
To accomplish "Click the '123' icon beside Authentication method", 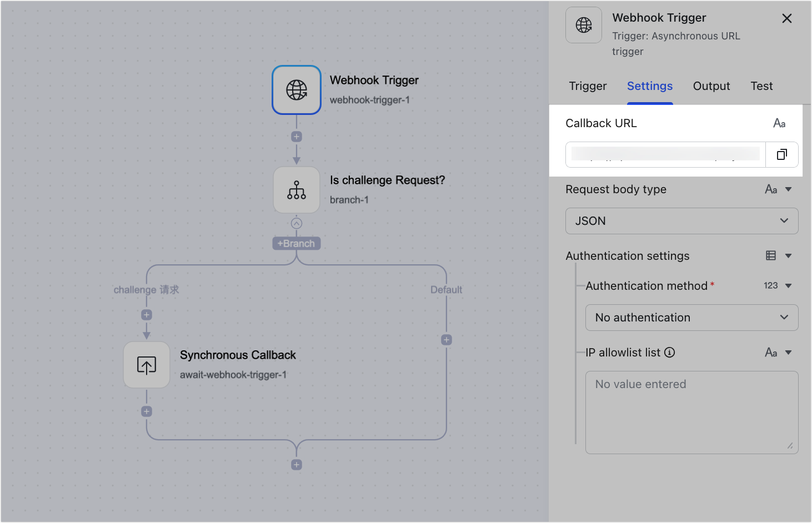I will pyautogui.click(x=771, y=285).
